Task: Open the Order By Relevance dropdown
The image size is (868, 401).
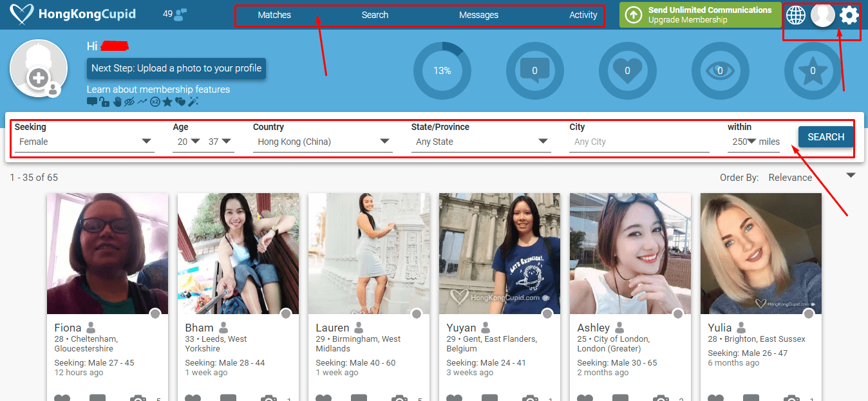Action: [812, 177]
